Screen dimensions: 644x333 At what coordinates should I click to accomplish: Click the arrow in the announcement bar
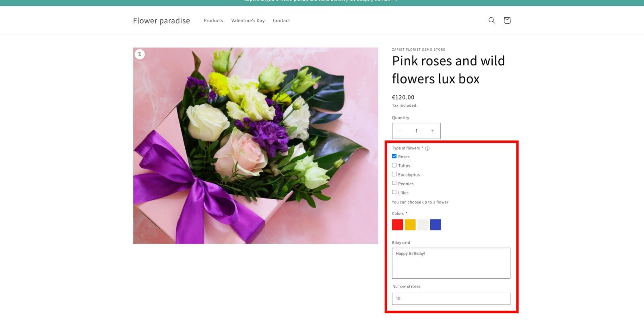[396, 1]
